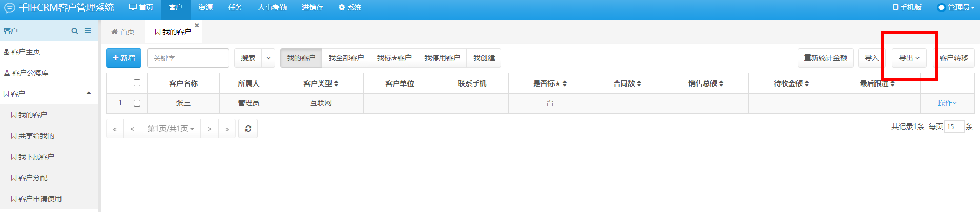Click the blue 新增 button
This screenshot has width=980, height=212.
tap(124, 58)
